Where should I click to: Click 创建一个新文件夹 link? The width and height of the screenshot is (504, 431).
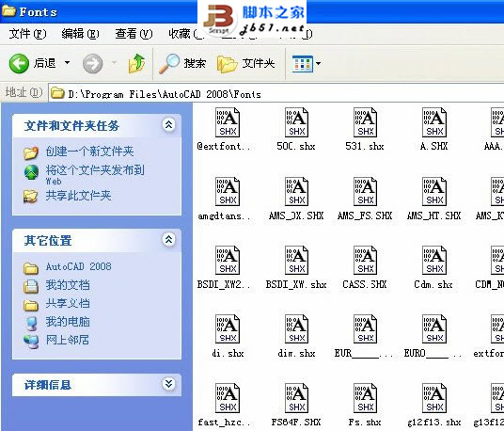pos(89,152)
